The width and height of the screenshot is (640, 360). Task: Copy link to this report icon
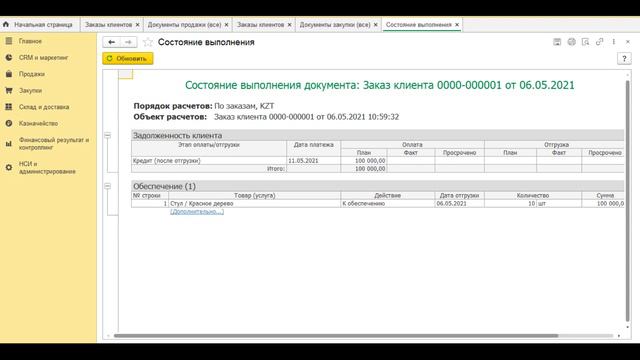pyautogui.click(x=599, y=42)
